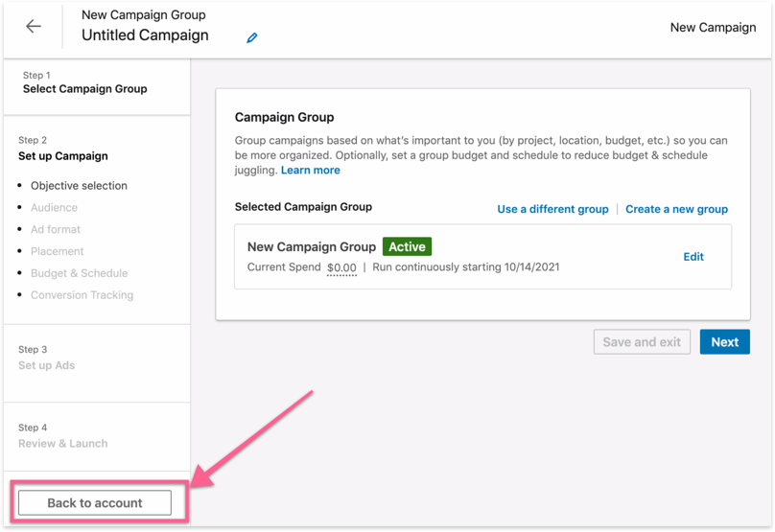Click the blue Next button
This screenshot has width=775, height=532.
click(724, 342)
